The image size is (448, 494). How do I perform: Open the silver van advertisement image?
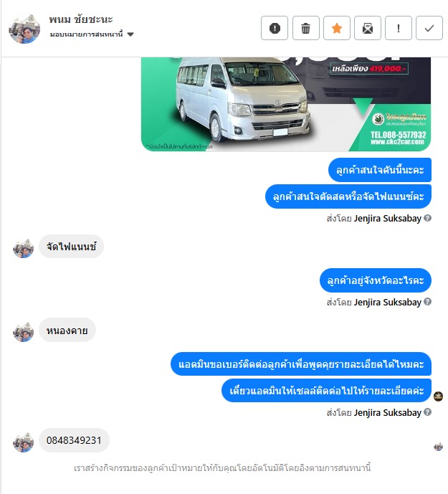point(286,104)
